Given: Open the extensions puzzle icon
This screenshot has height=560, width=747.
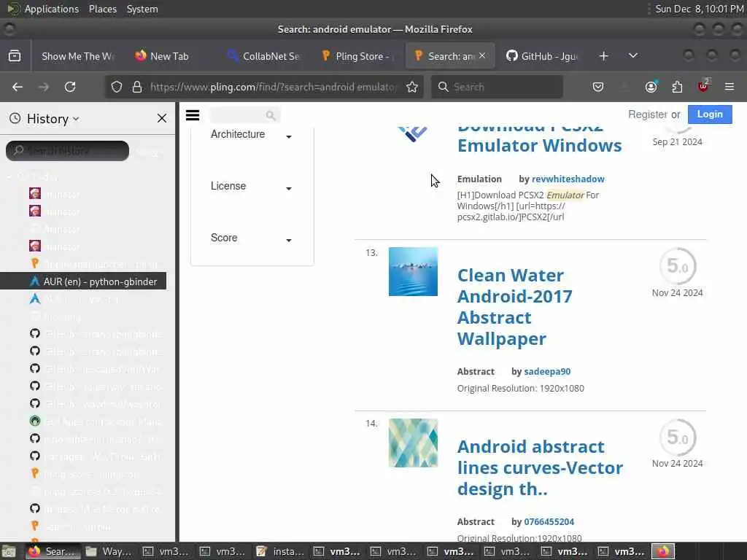Looking at the screenshot, I should [677, 87].
